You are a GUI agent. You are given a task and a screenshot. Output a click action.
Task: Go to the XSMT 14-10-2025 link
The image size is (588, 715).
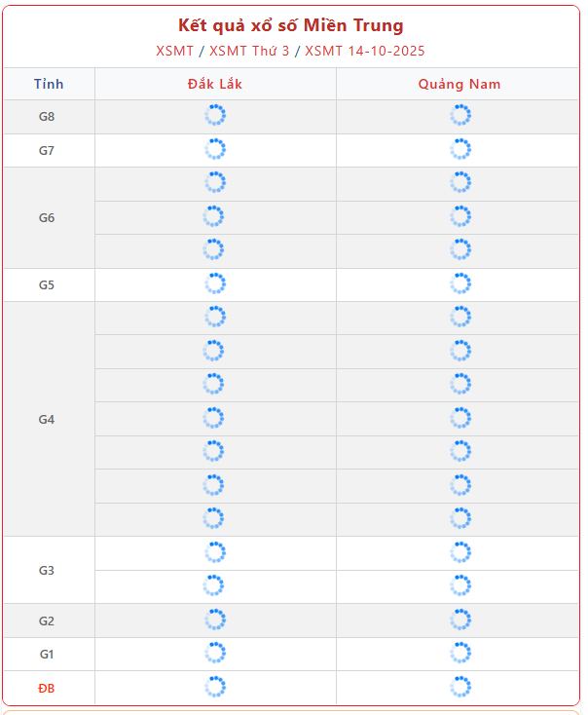click(365, 51)
